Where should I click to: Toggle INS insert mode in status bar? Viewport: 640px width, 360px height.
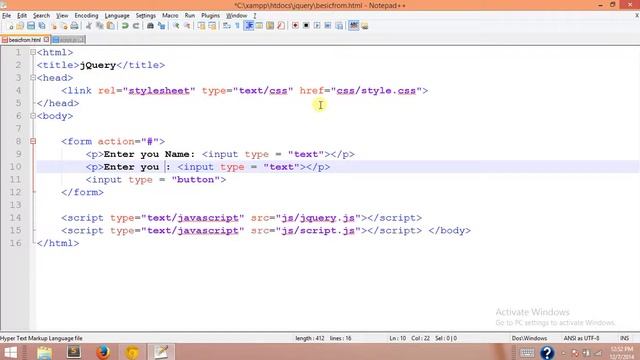tap(624, 338)
